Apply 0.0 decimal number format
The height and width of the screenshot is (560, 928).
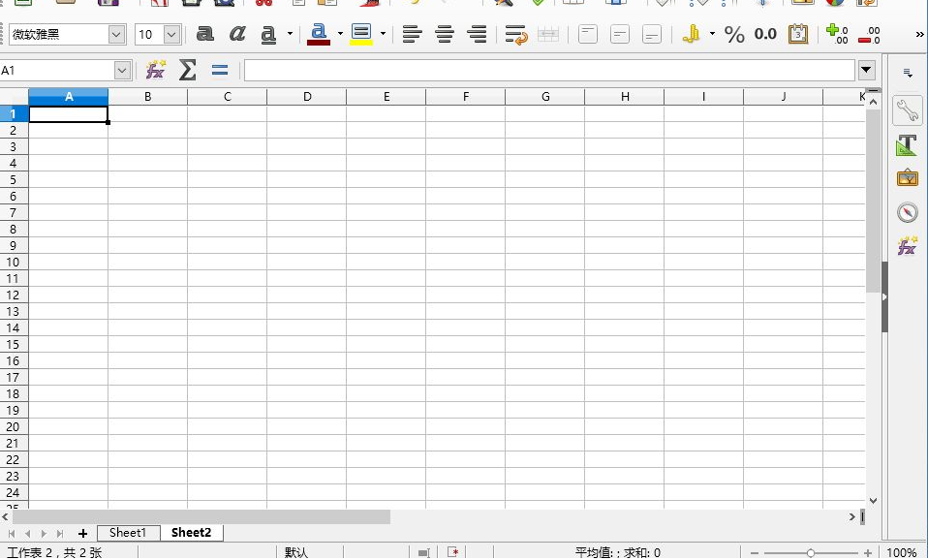[765, 34]
